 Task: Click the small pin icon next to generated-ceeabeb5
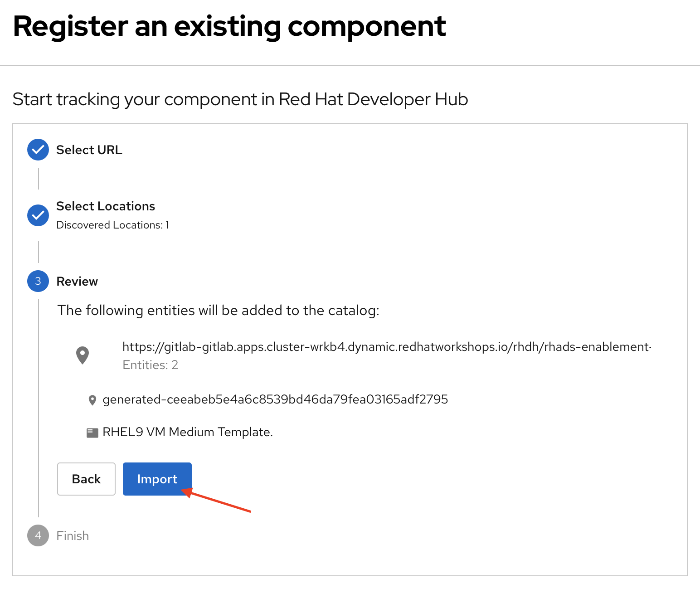pyautogui.click(x=92, y=400)
